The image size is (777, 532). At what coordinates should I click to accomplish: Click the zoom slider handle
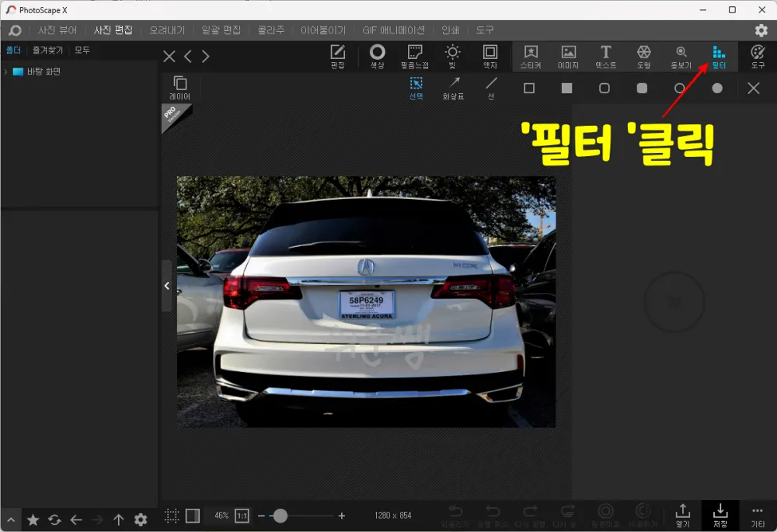(x=280, y=514)
